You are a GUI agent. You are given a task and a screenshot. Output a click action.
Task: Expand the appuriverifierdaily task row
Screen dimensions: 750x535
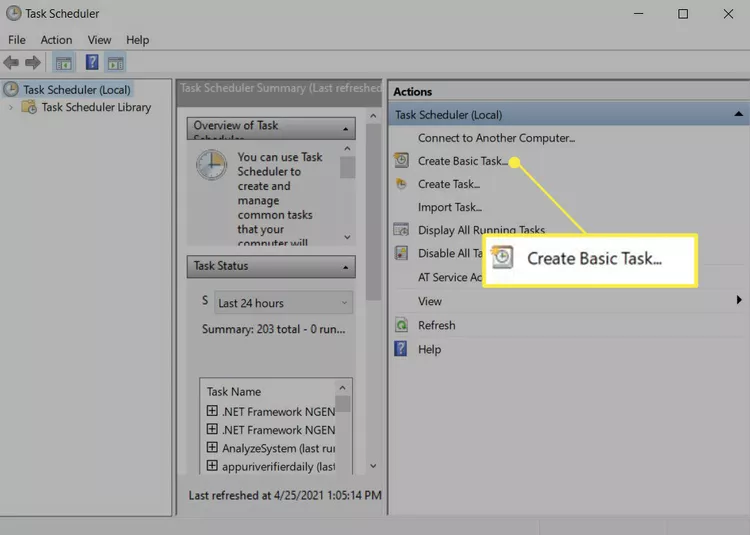coord(212,466)
